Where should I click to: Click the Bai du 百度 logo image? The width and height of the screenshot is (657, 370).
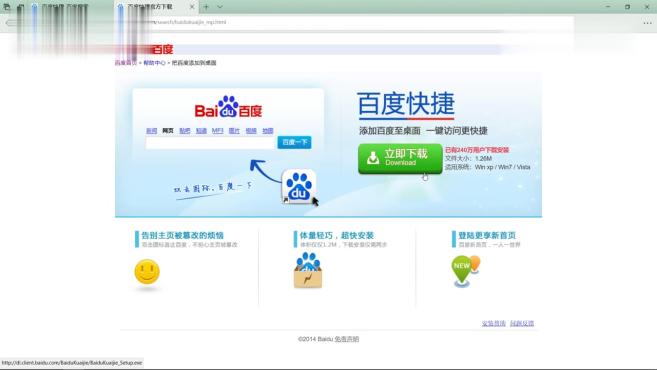[x=228, y=107]
